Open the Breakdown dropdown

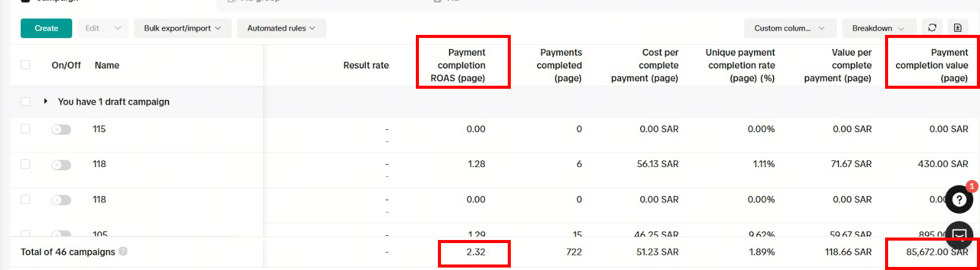pos(878,28)
